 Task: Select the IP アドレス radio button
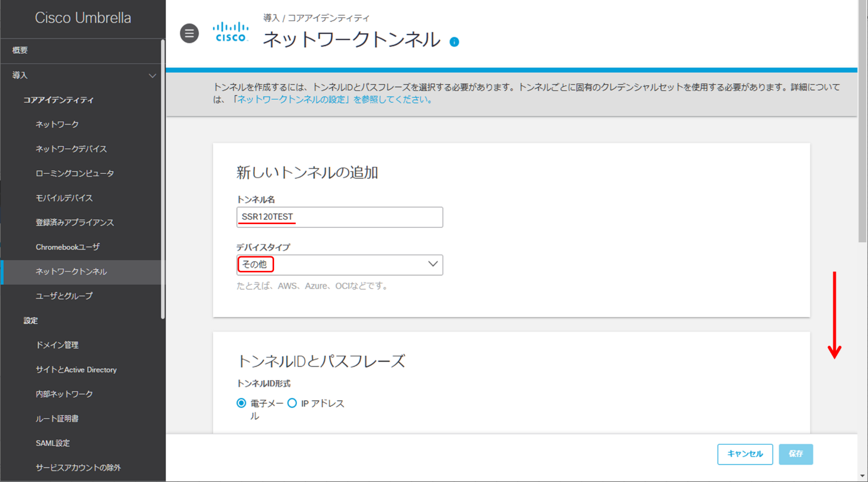292,403
